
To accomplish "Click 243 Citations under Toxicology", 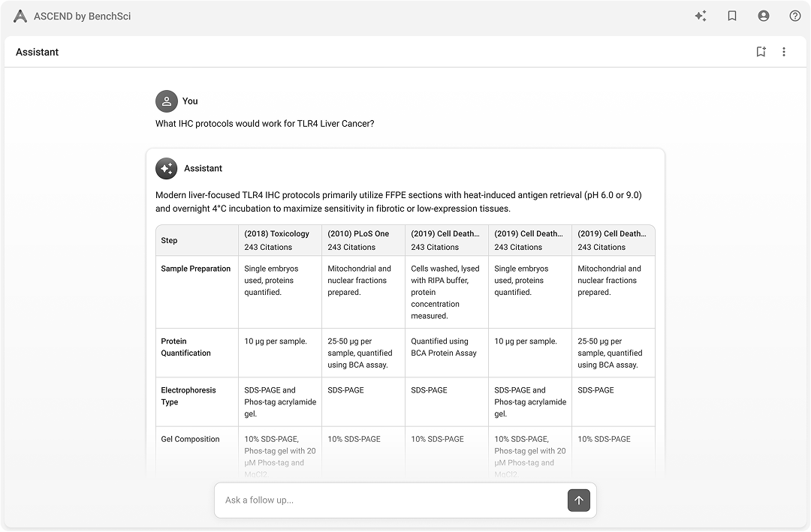I will coord(268,247).
